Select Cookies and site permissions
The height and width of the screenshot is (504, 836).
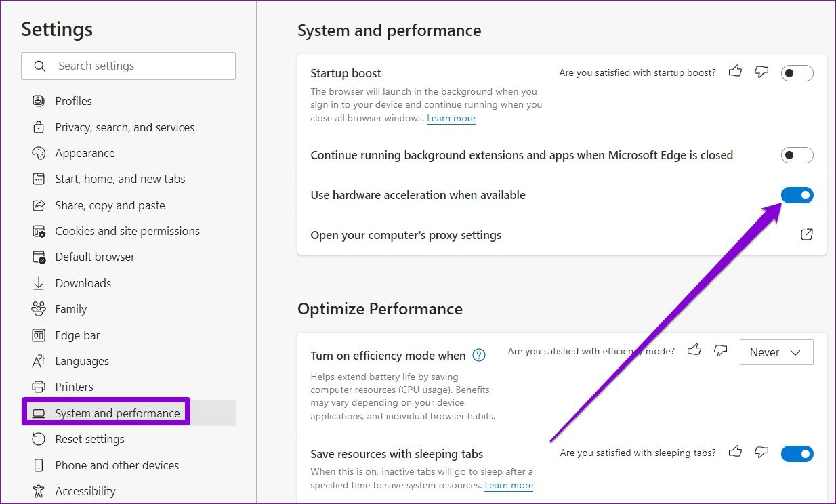[x=127, y=231]
